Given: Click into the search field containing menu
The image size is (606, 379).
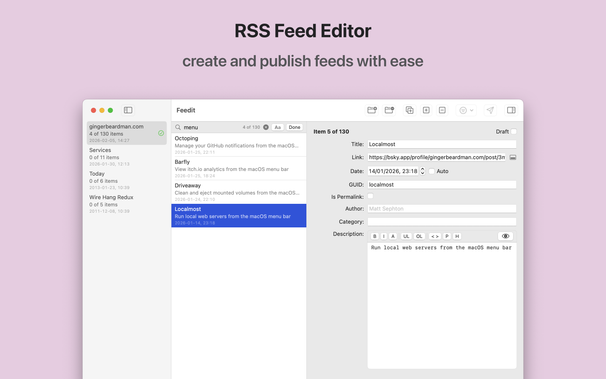Looking at the screenshot, I should (211, 127).
